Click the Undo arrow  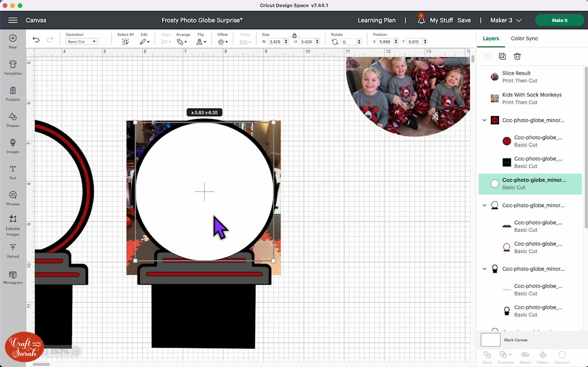36,40
